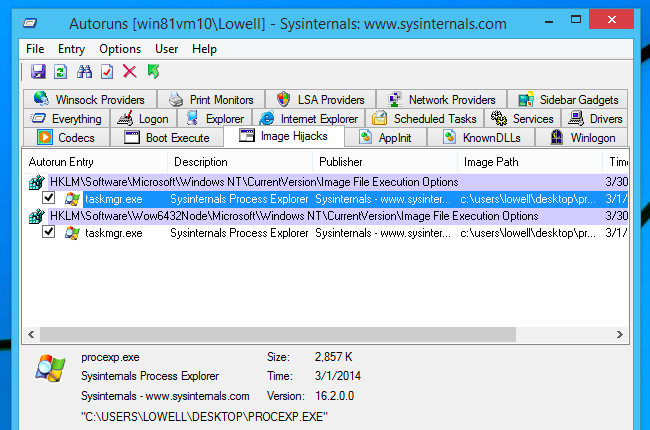This screenshot has width=650, height=430.
Task: Open the Entry menu
Action: click(71, 49)
